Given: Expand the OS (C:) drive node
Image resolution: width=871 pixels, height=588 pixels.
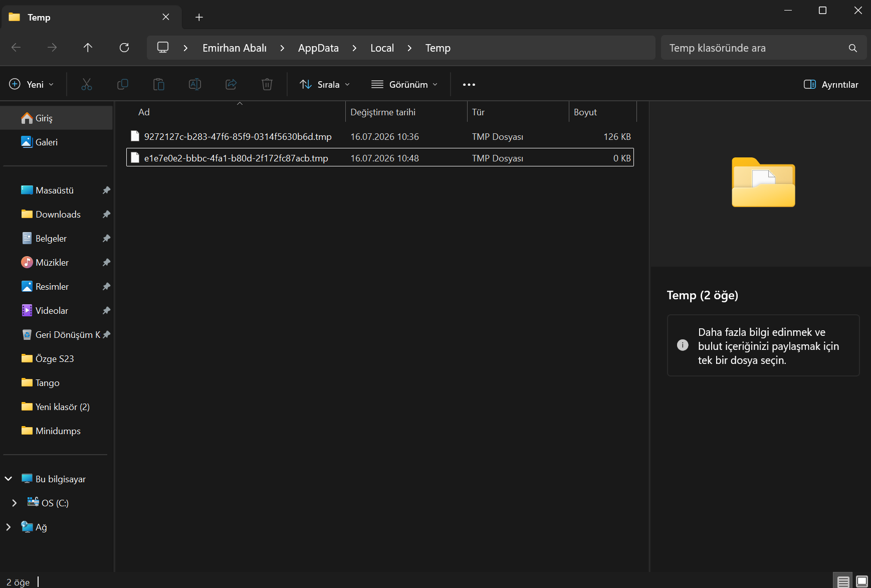Looking at the screenshot, I should click(x=15, y=503).
